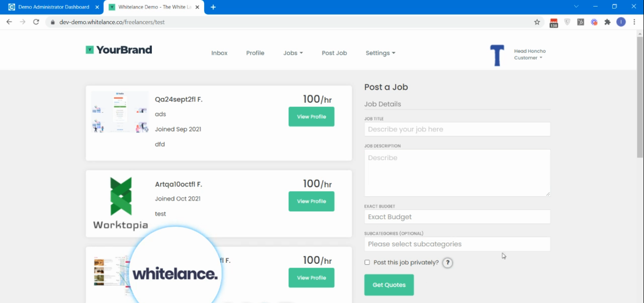
Task: Open the Chrome three-dot menu
Action: coord(635,22)
